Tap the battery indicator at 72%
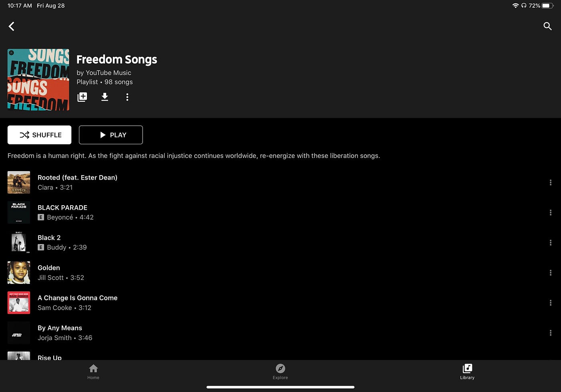This screenshot has width=561, height=392. click(541, 6)
